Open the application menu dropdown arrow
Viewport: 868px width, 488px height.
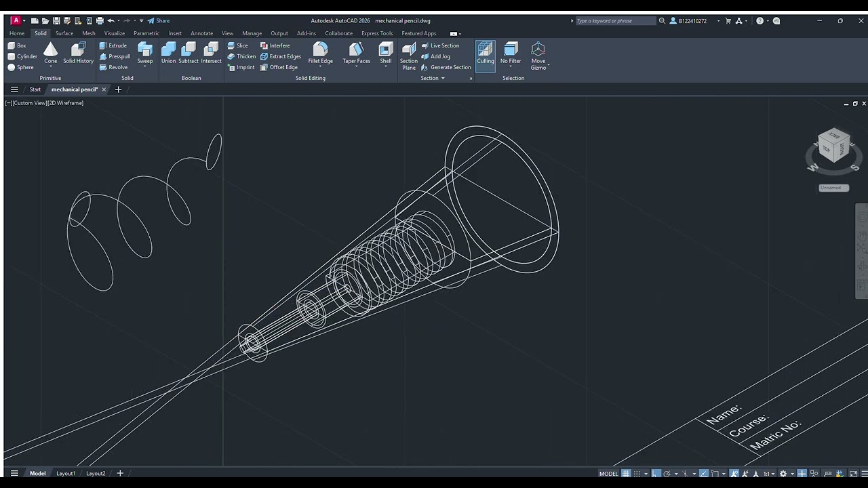point(24,20)
